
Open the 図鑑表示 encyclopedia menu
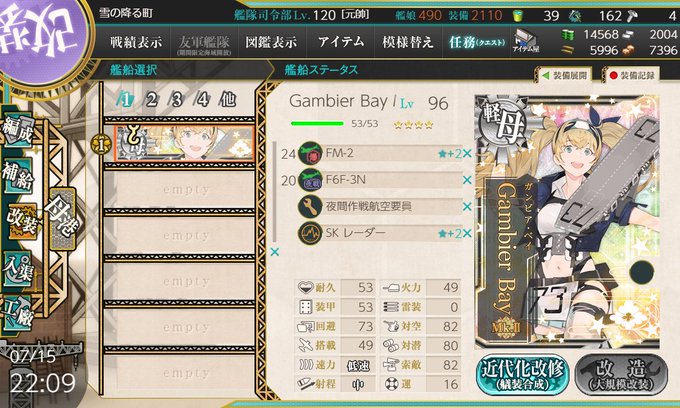271,42
